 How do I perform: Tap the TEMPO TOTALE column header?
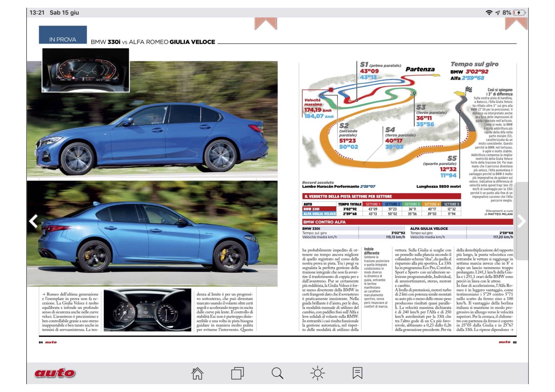[350, 204]
